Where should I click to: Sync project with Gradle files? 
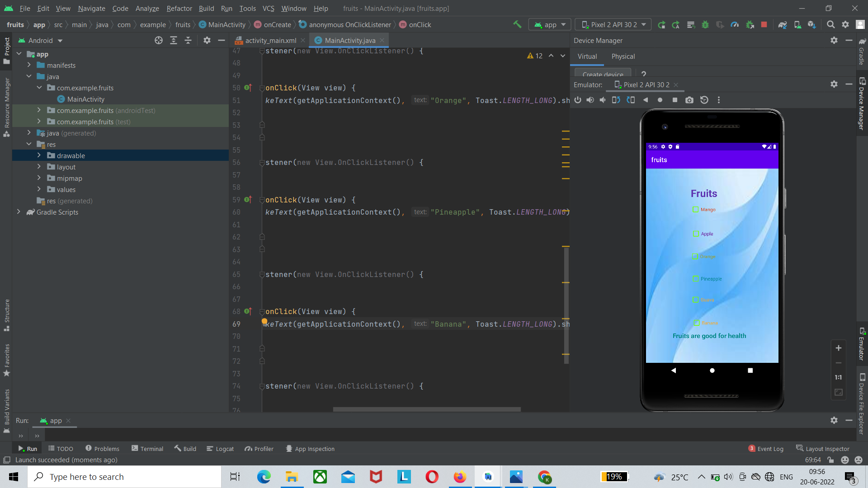(x=782, y=24)
